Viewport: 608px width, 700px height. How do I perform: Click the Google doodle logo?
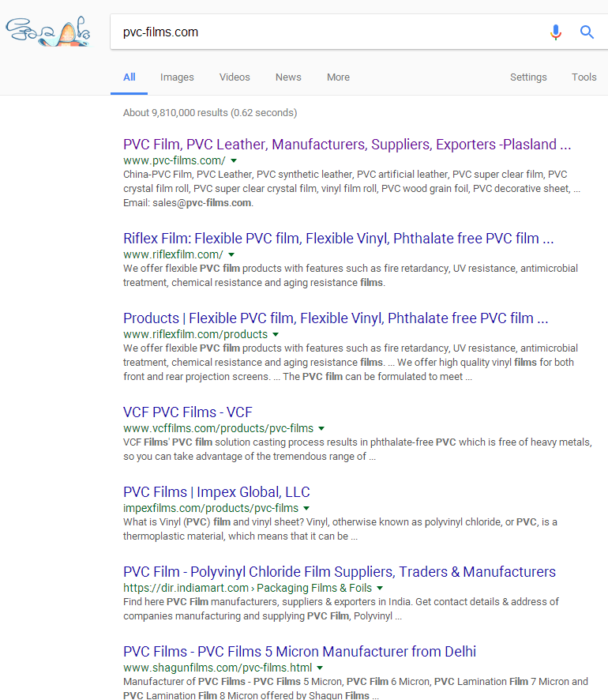point(47,32)
